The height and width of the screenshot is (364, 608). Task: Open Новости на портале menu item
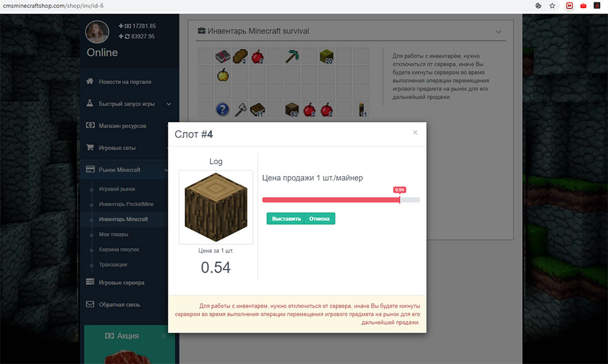[x=125, y=82]
